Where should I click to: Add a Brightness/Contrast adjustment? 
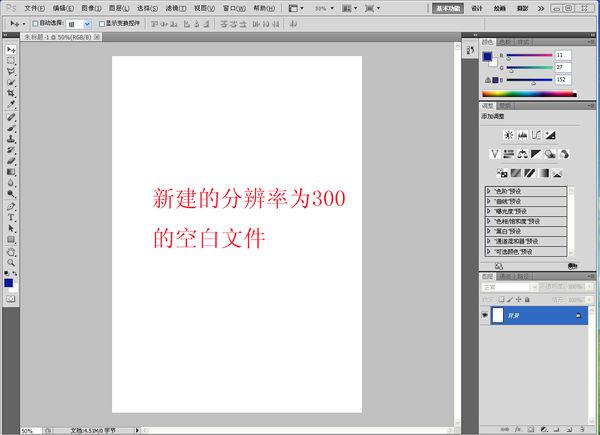point(509,135)
